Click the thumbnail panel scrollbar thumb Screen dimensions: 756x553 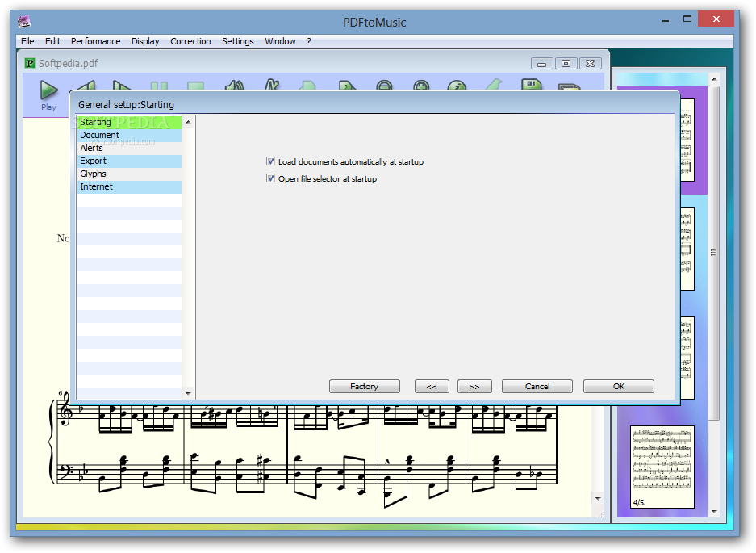(x=714, y=253)
